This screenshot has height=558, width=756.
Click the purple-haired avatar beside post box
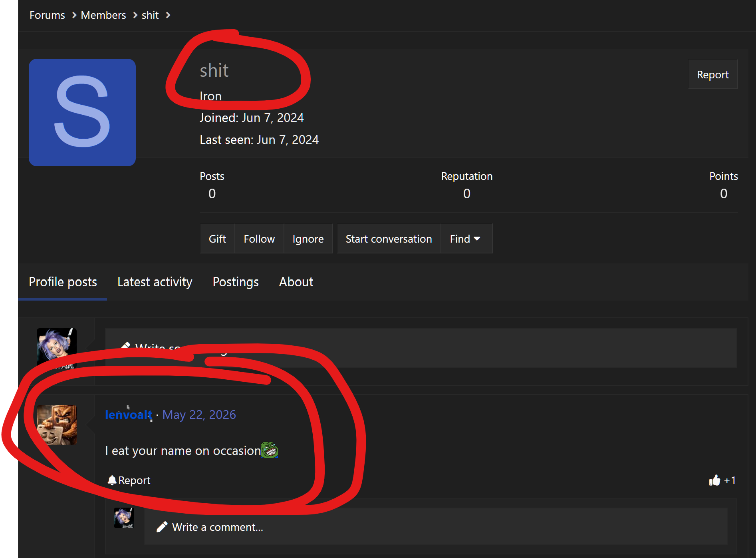pyautogui.click(x=56, y=348)
